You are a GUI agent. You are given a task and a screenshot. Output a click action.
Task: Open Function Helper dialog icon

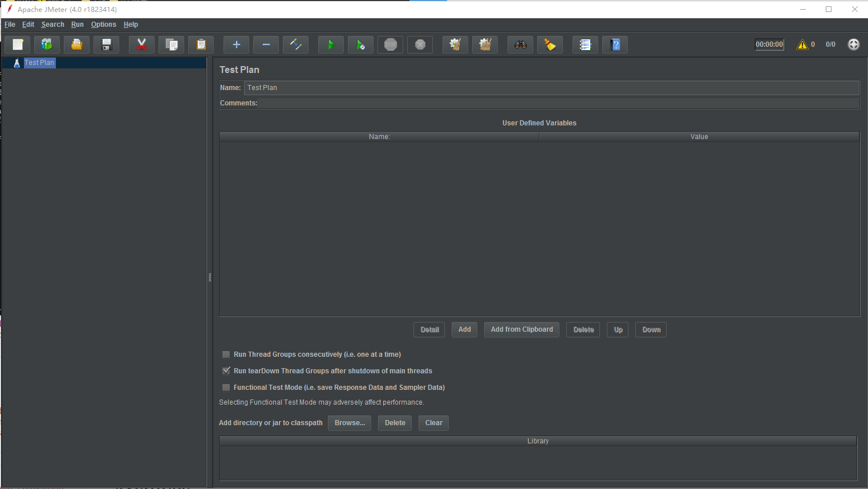point(586,44)
